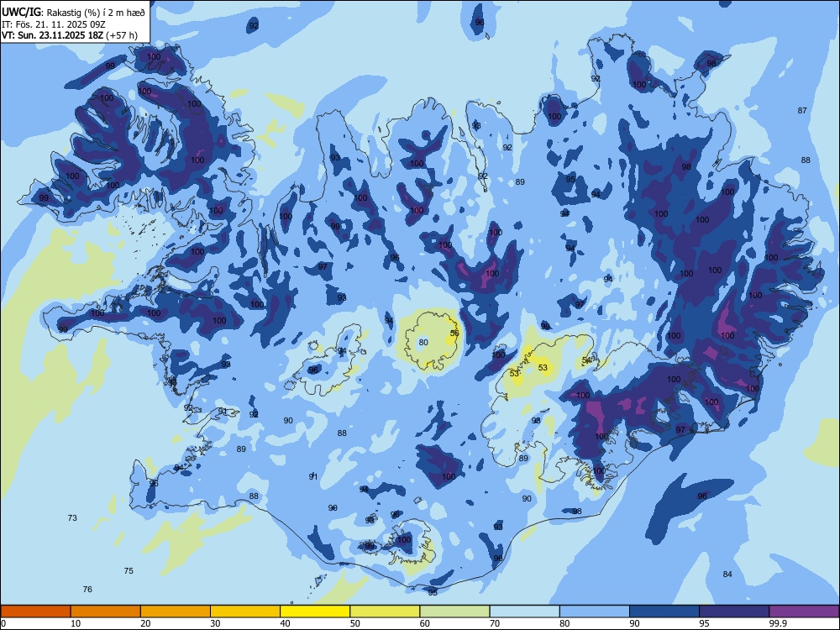Screen dimensions: 840x630
Task: Click the '50' legend tick label
Action: click(354, 623)
